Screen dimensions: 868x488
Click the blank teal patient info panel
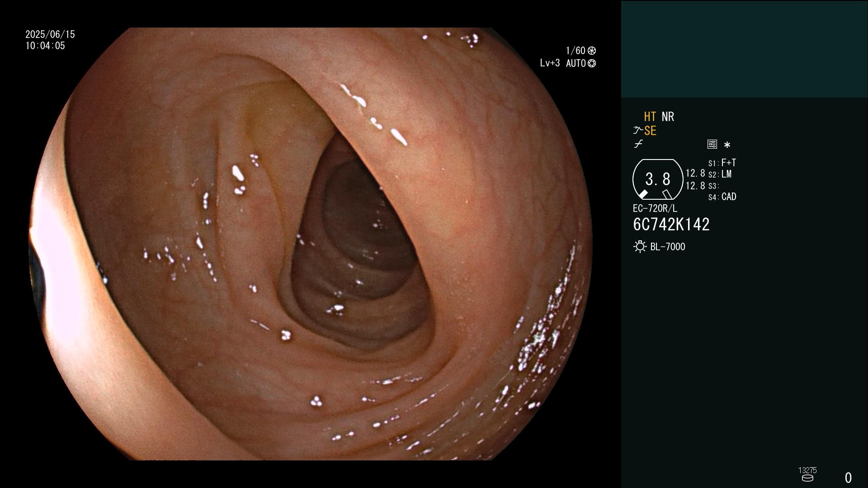[744, 49]
